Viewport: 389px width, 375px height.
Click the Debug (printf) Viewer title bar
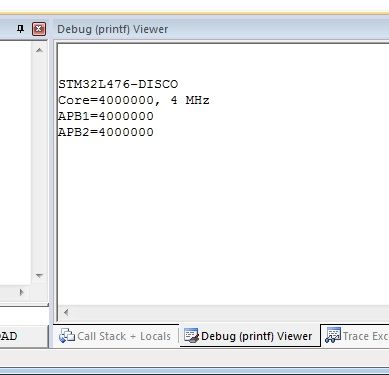222,29
